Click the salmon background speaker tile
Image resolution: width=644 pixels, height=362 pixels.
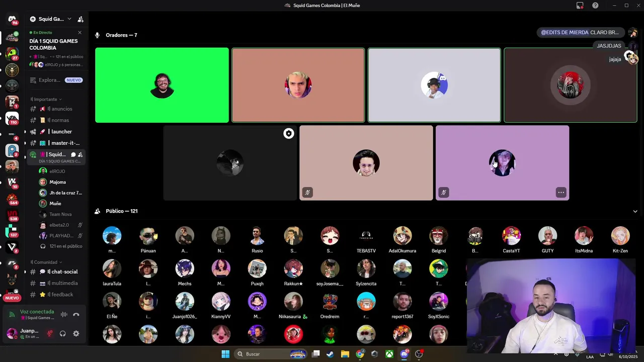pos(298,85)
